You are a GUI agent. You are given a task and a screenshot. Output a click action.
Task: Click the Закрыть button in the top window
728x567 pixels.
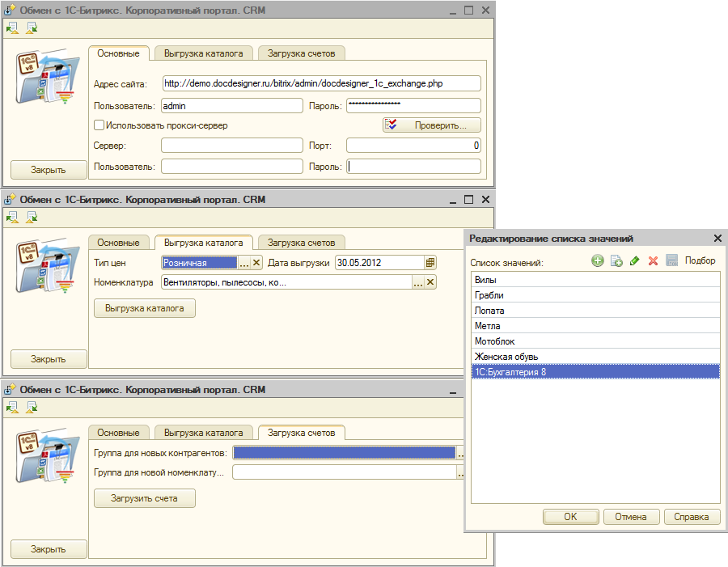49,170
